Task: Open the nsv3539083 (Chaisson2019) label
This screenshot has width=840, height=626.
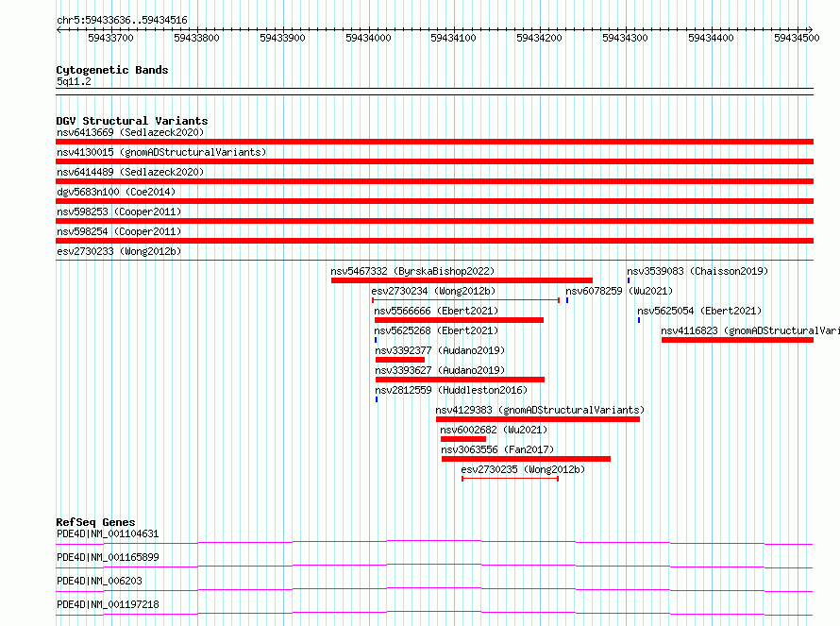Action: pos(697,271)
